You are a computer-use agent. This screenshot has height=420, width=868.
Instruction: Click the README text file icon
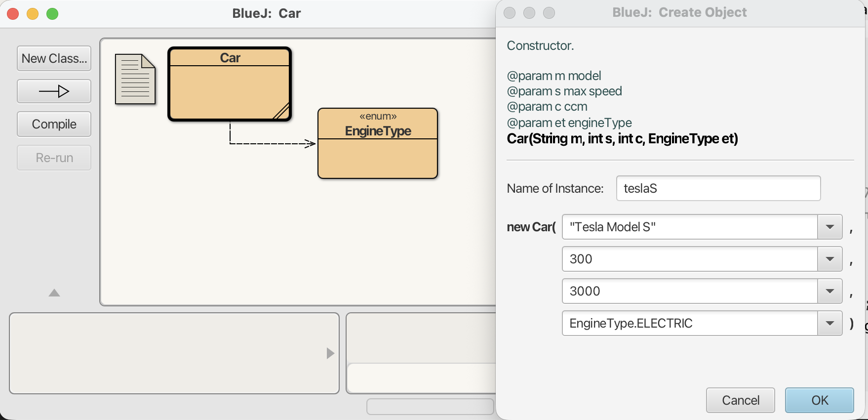pyautogui.click(x=135, y=79)
